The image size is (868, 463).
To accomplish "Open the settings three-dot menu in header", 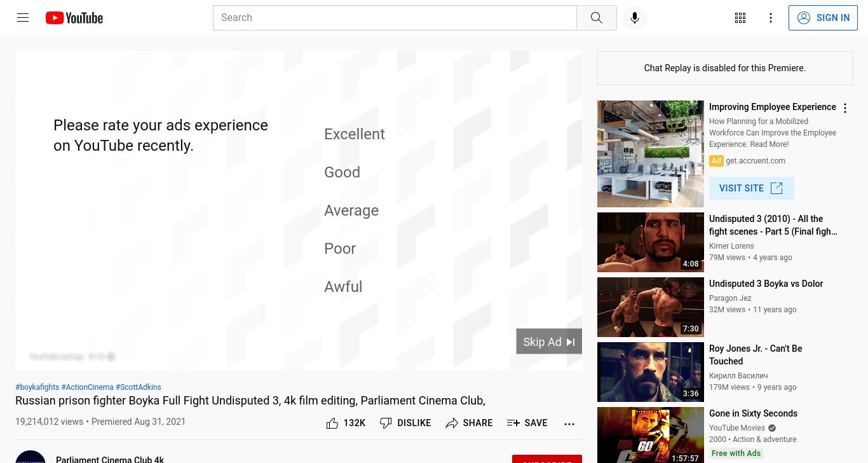I will coord(771,18).
